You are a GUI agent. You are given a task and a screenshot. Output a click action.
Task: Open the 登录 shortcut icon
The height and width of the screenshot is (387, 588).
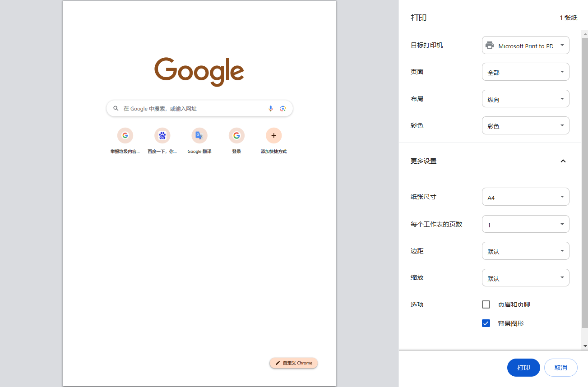click(x=236, y=135)
